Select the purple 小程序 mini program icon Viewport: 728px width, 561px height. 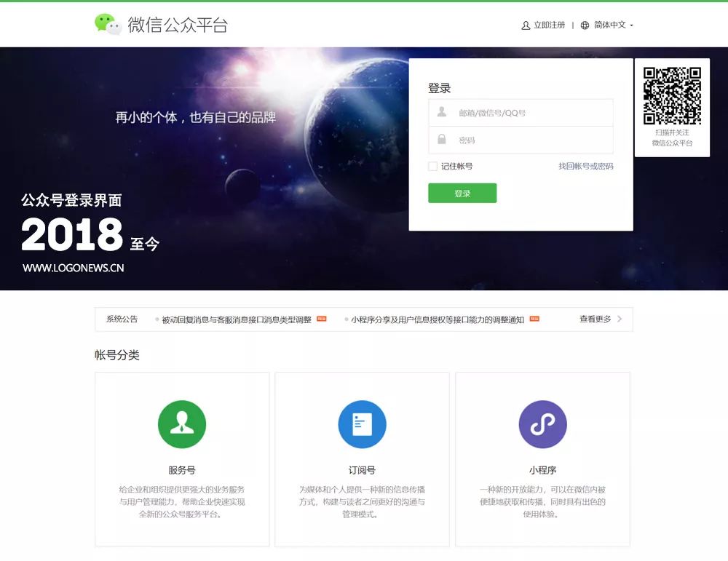coord(542,424)
